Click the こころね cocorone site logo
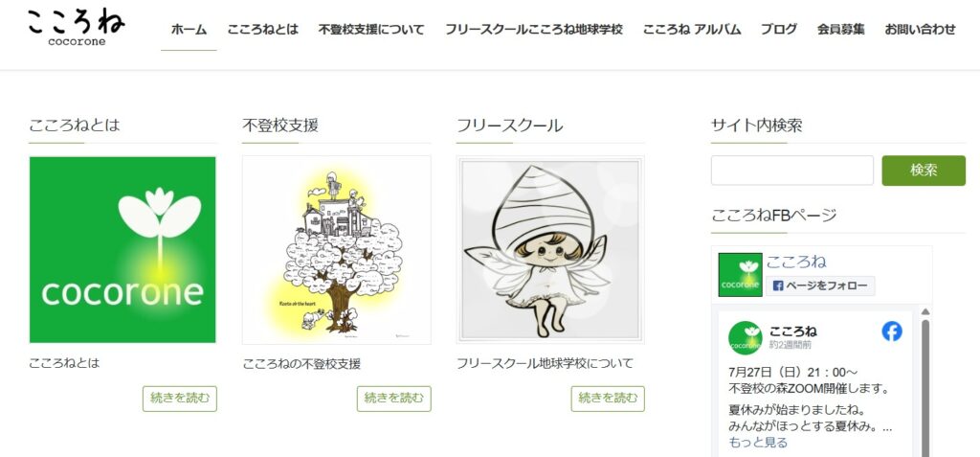This screenshot has width=980, height=457. pos(76,28)
